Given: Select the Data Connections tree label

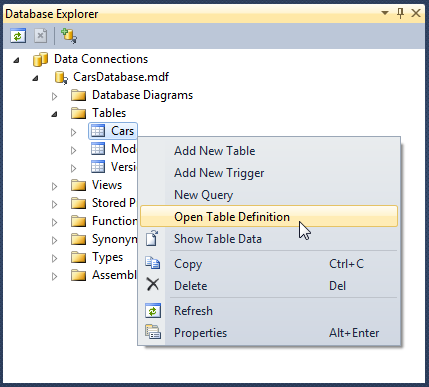Looking at the screenshot, I should point(101,59).
